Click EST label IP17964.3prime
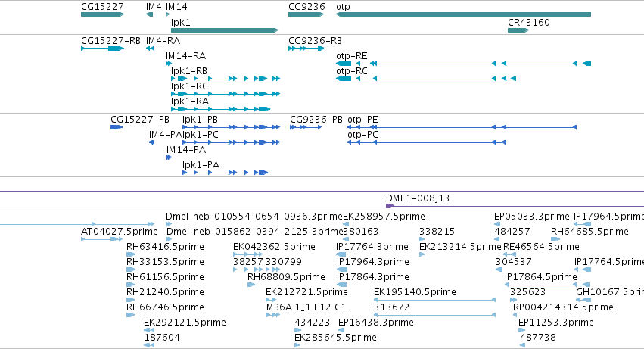The image size is (644, 349). [x=373, y=262]
